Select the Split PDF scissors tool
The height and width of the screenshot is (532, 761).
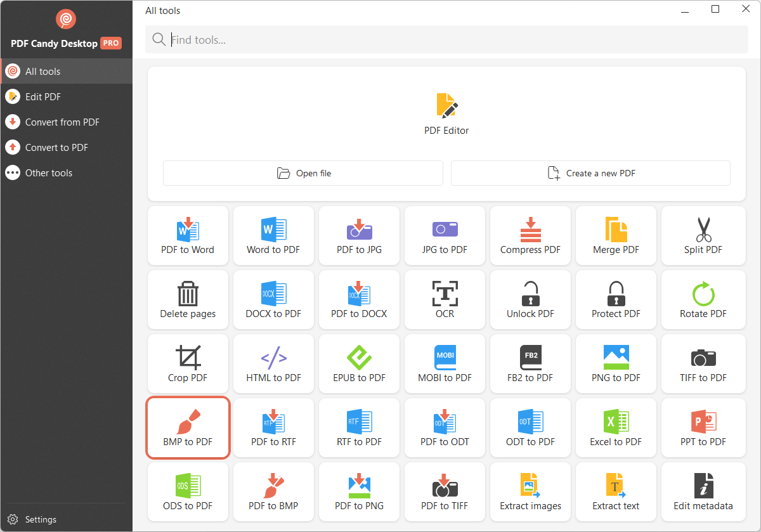tap(703, 235)
